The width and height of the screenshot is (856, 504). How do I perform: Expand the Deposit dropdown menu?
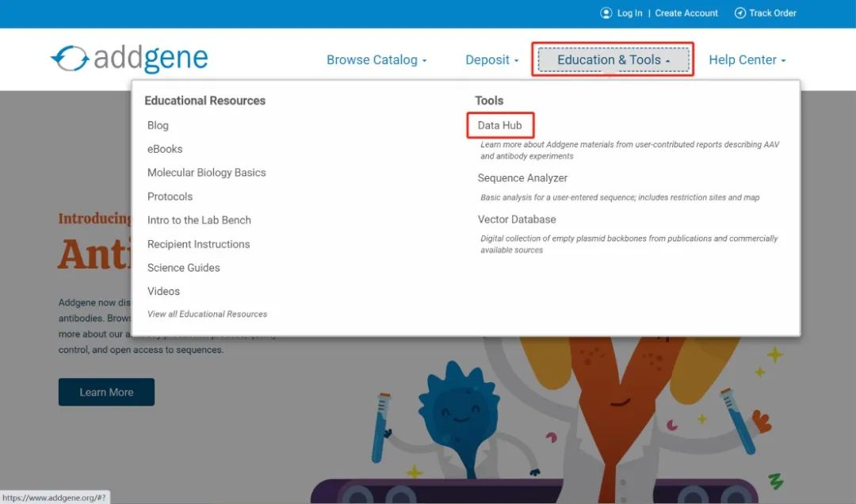tap(492, 60)
